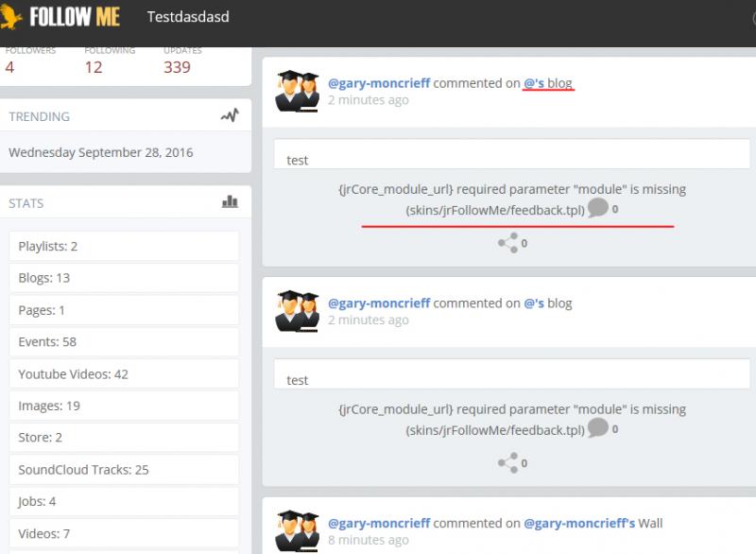This screenshot has height=554, width=756.
Task: Click the updates count 339
Action: pyautogui.click(x=177, y=67)
